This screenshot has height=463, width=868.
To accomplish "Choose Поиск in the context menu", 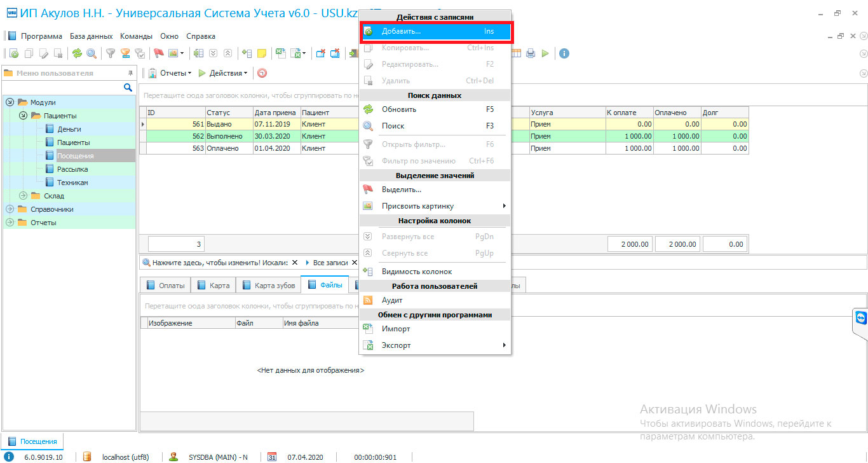I will coord(435,126).
